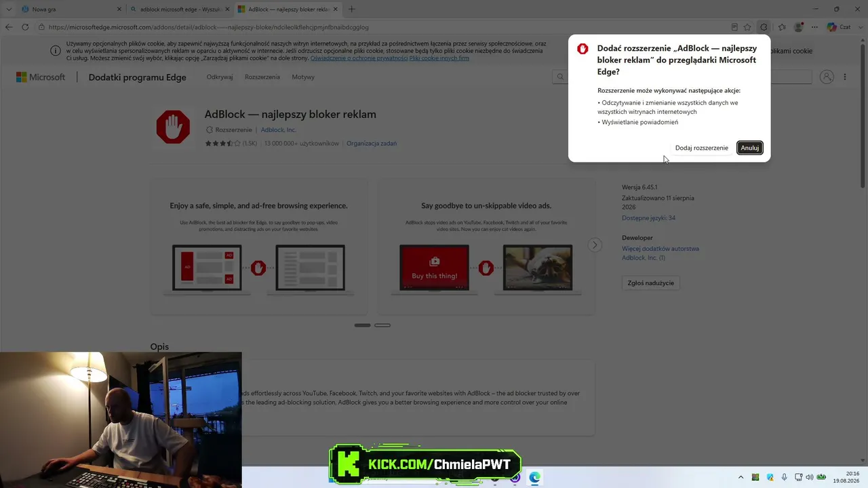
Task: Open the Rozszerzenia menu item
Action: (262, 77)
